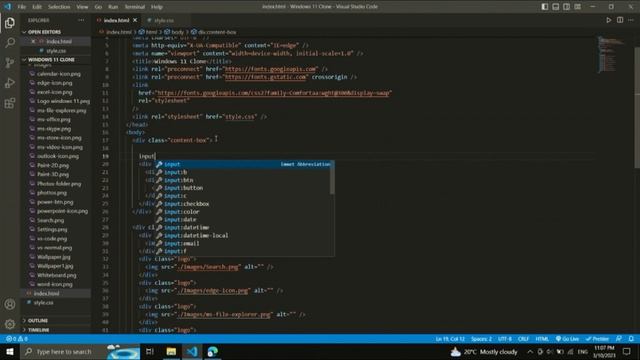The height and width of the screenshot is (360, 640).
Task: Open the Manage gear icon
Action: click(10, 324)
